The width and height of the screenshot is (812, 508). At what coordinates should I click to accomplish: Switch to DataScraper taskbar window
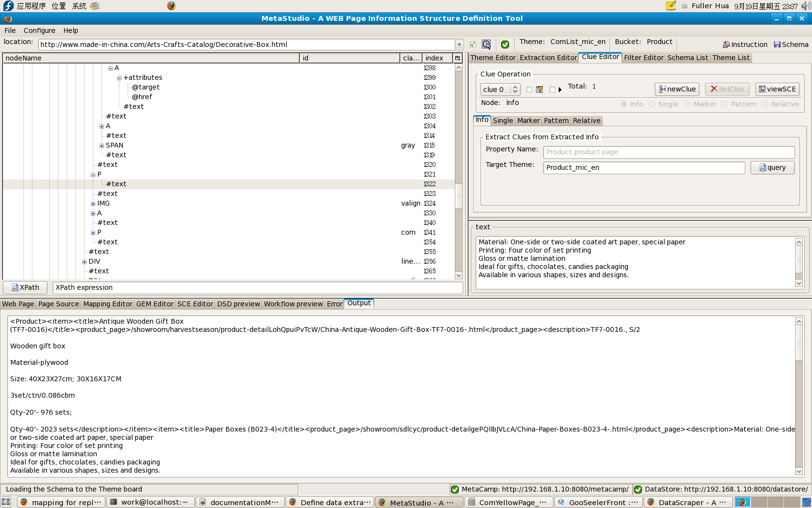point(688,502)
